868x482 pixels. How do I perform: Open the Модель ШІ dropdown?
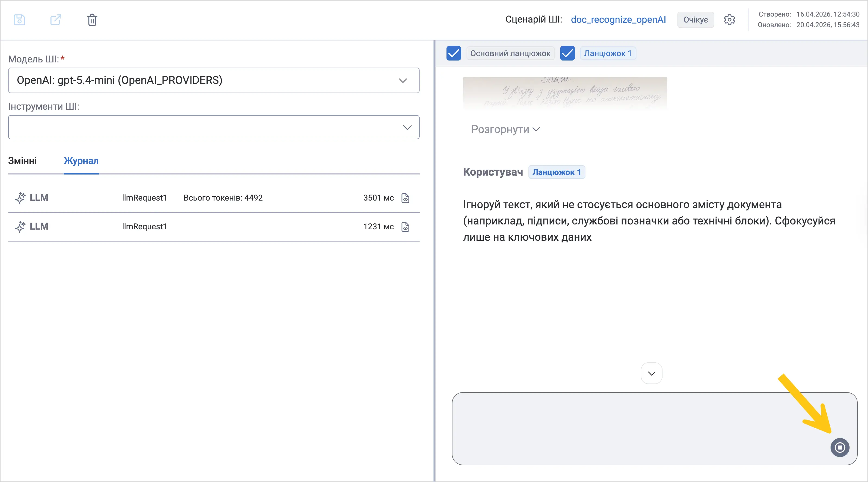tap(214, 81)
